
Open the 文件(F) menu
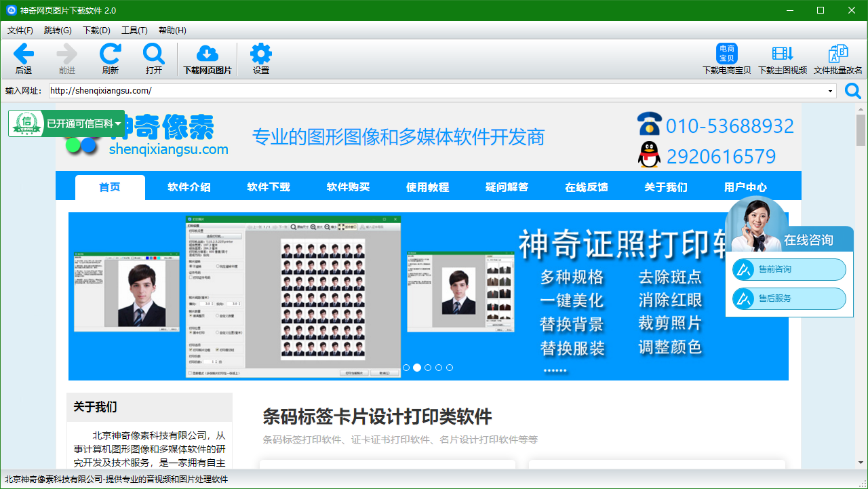coord(19,30)
